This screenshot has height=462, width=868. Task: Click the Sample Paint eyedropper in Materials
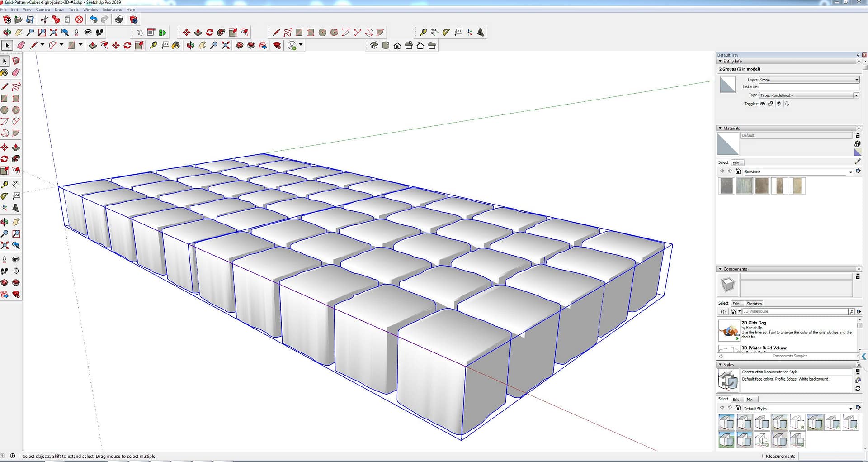click(858, 162)
